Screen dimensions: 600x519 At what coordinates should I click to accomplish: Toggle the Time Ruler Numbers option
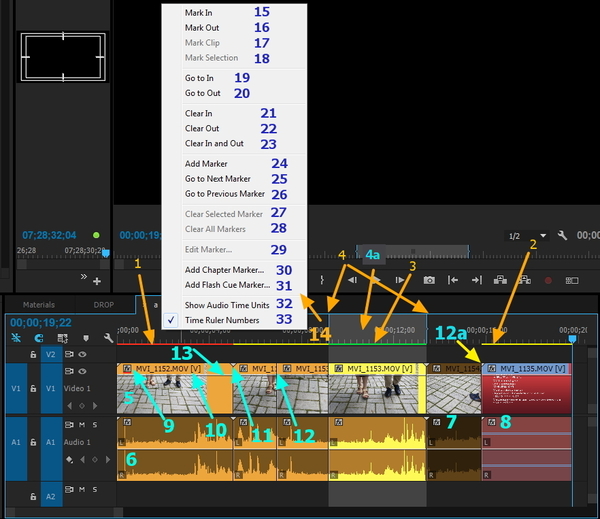click(x=221, y=320)
